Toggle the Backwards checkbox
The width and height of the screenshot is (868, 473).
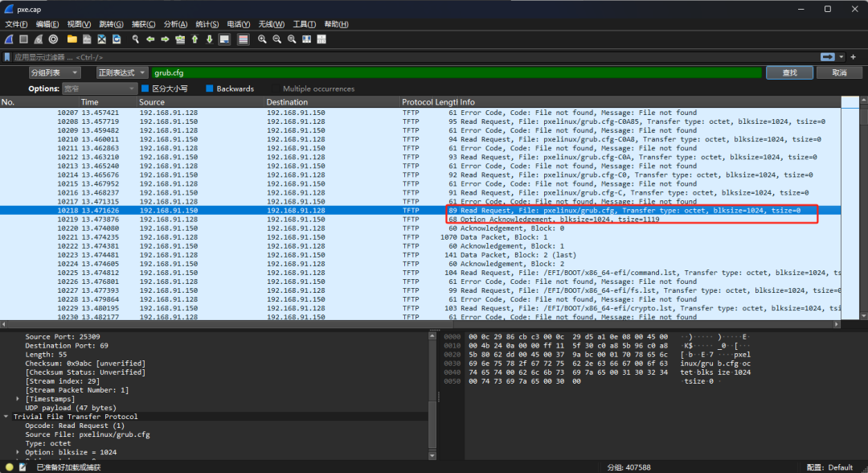coord(210,88)
